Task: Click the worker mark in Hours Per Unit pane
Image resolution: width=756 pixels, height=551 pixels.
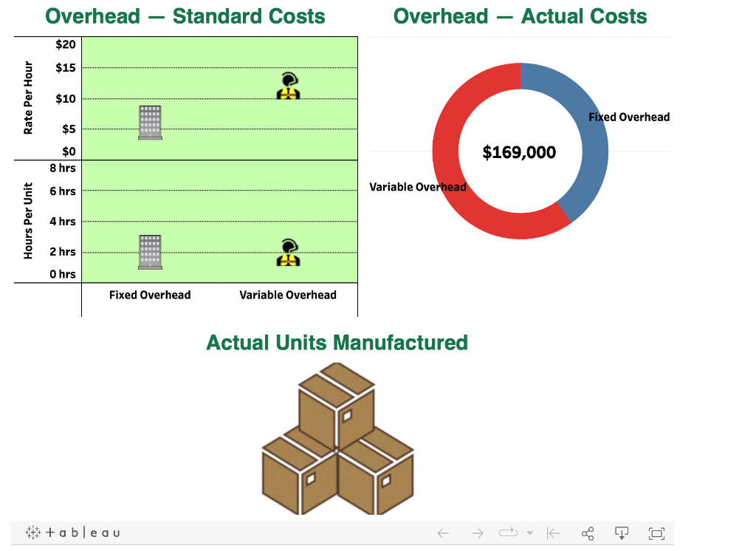Action: point(287,253)
